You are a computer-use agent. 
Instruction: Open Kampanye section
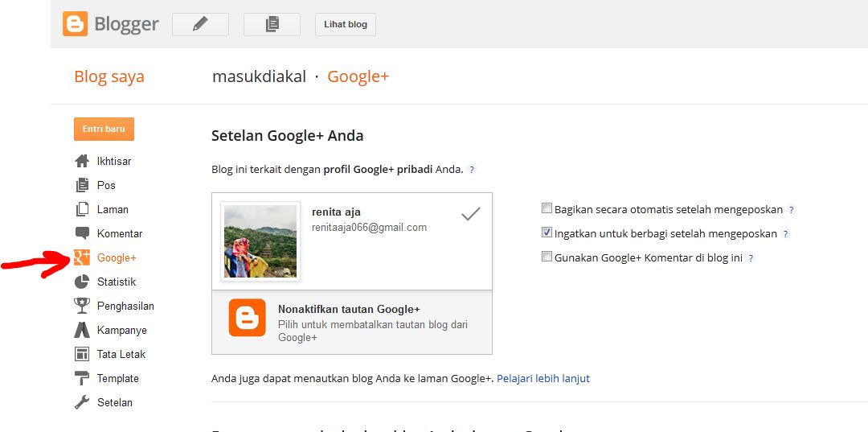122,330
